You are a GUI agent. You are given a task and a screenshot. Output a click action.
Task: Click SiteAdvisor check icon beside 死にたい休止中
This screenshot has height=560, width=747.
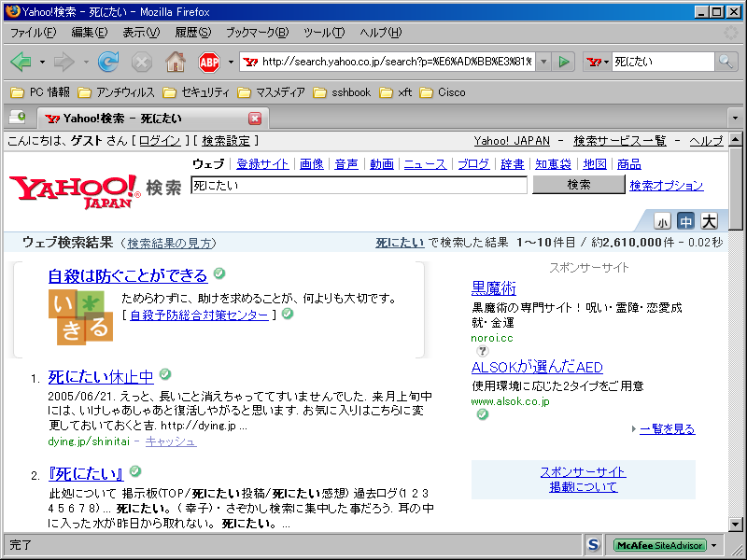click(165, 374)
